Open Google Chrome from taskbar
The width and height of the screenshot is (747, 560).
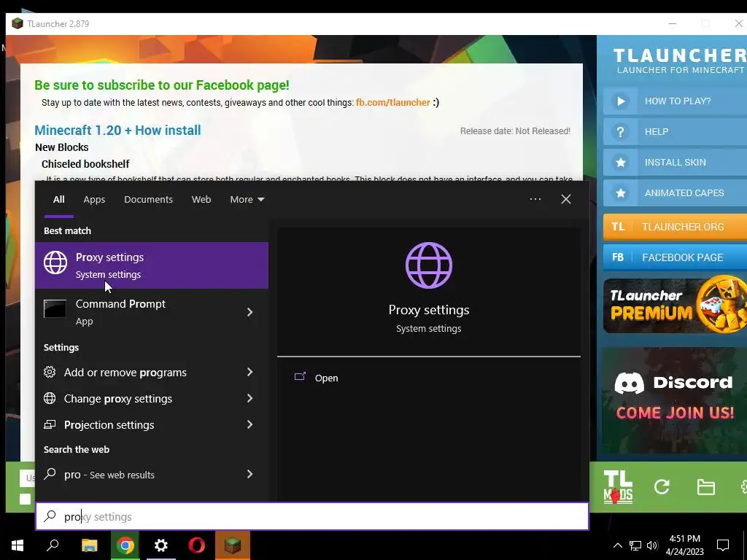[125, 545]
